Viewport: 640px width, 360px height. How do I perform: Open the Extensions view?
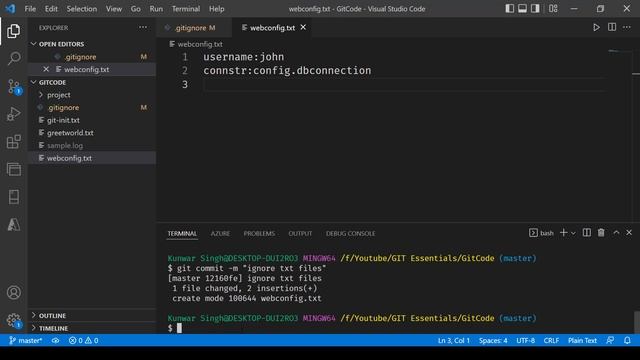[13, 142]
